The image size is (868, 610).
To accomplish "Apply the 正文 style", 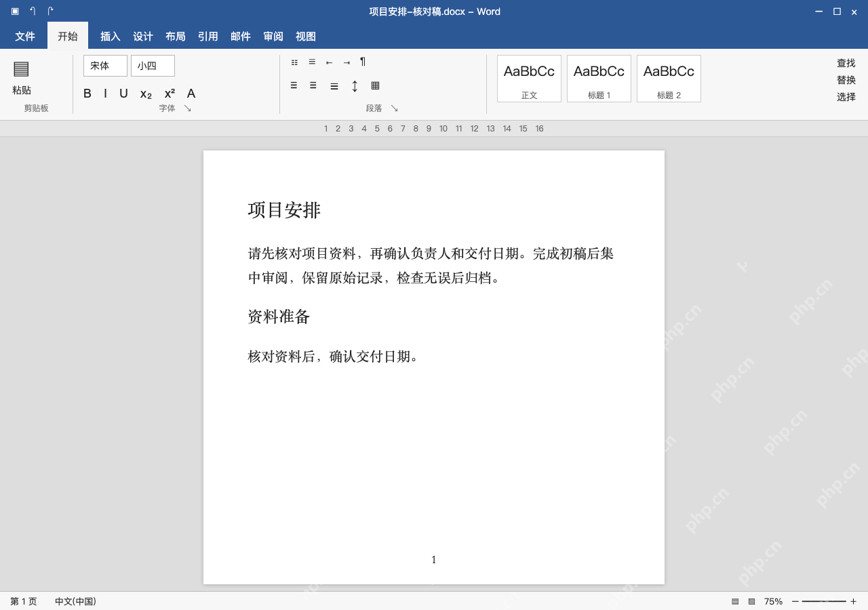I will pos(529,79).
